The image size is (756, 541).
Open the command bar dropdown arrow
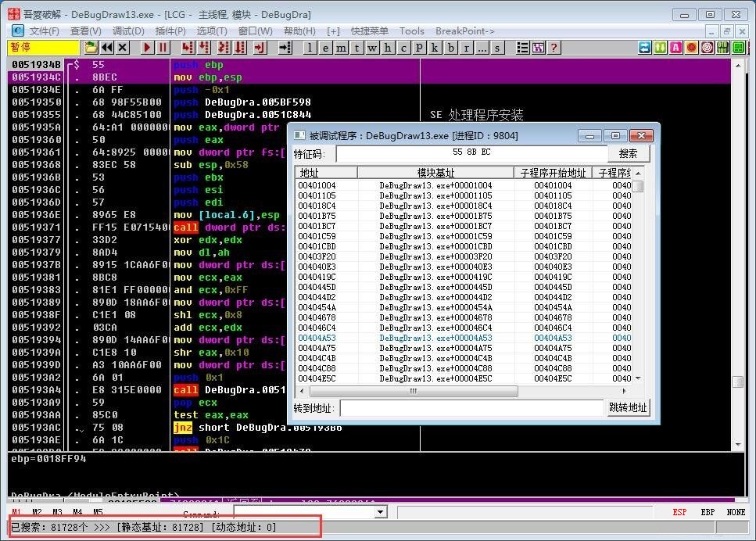[x=381, y=511]
